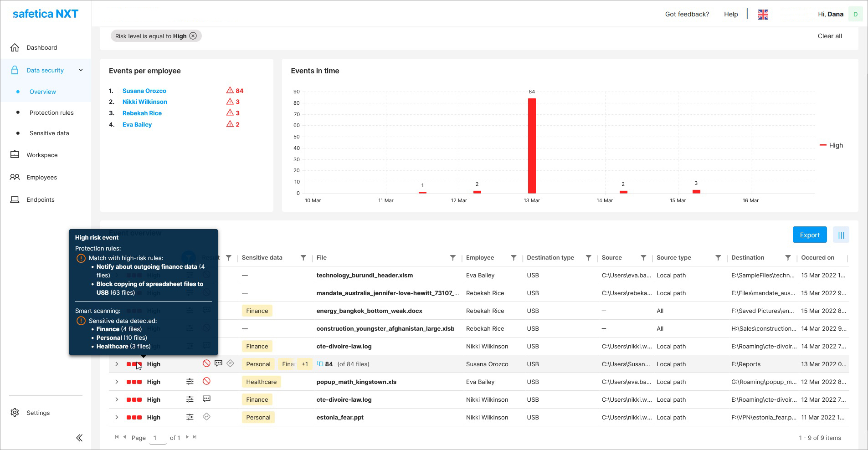Click sliders icon in estonia_fear.ppt row
The width and height of the screenshot is (868, 450).
click(x=190, y=417)
